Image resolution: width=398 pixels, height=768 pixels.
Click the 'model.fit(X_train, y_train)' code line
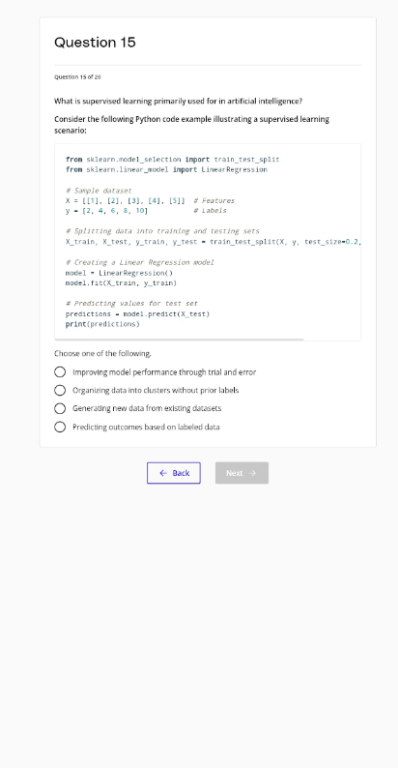coord(121,283)
